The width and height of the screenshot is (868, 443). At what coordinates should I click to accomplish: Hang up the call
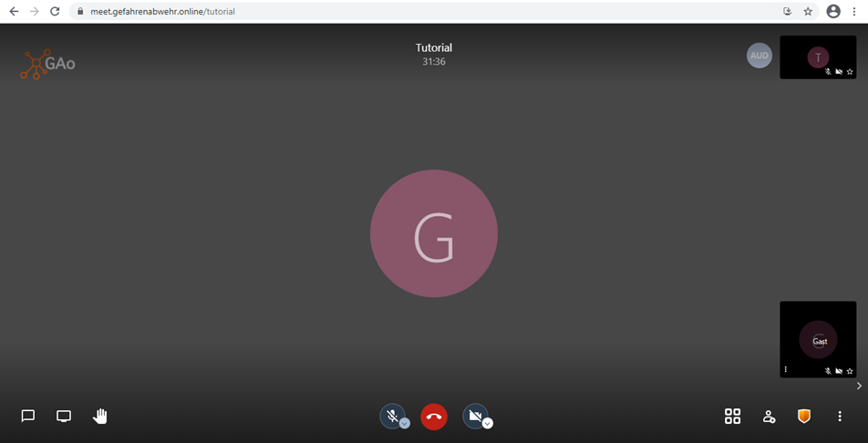coord(434,417)
